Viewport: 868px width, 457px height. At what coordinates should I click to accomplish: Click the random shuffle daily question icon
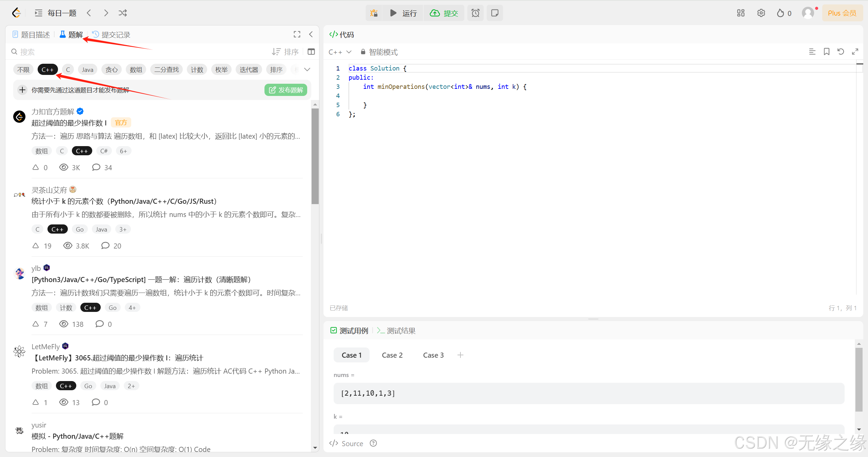123,13
